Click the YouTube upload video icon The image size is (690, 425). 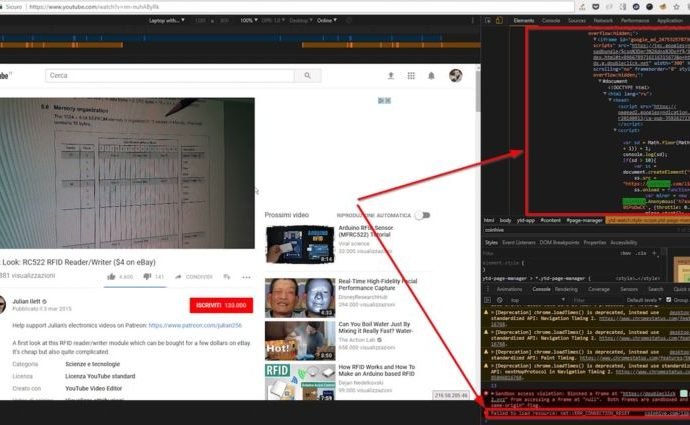coord(390,76)
